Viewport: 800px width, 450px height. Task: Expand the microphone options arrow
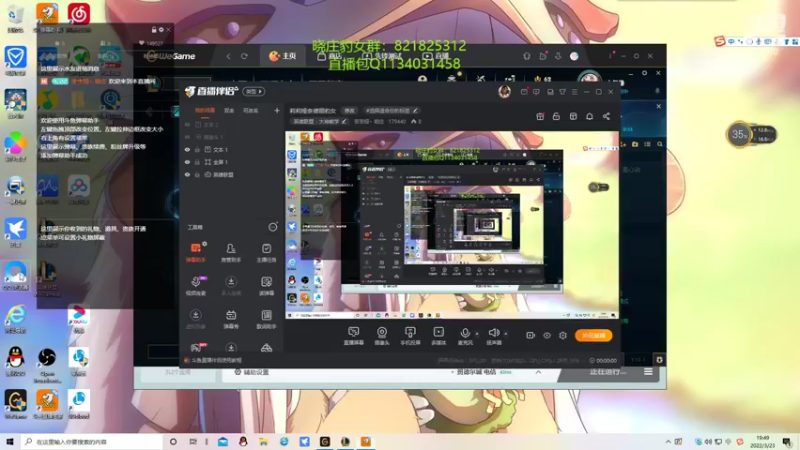pos(477,334)
